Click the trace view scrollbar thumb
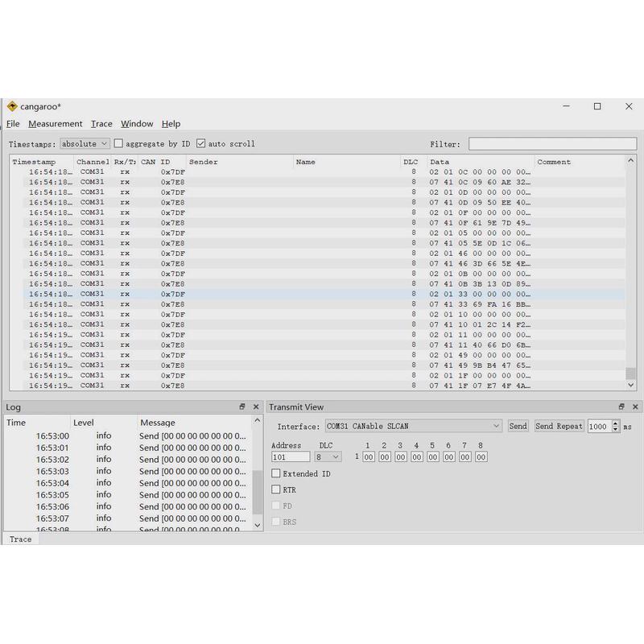Screen dimensions: 644x644 click(x=630, y=374)
